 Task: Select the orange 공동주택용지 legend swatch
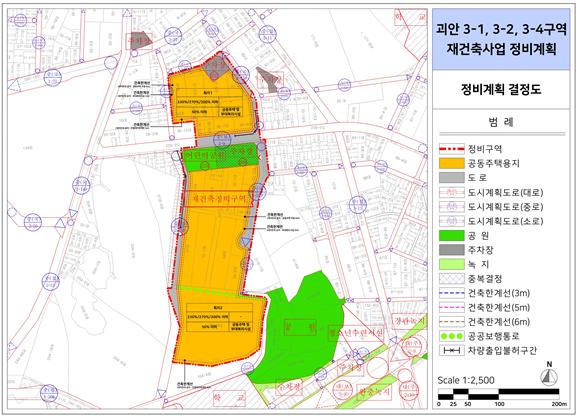452,164
